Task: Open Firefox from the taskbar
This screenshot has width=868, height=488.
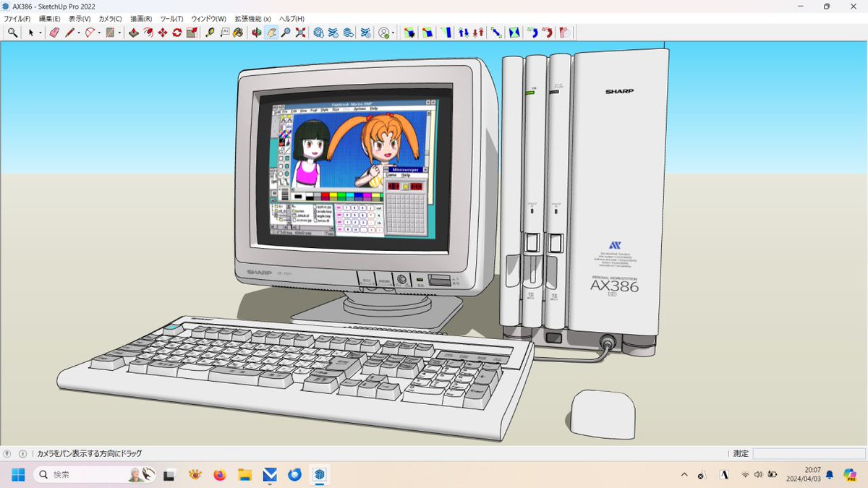Action: point(219,475)
